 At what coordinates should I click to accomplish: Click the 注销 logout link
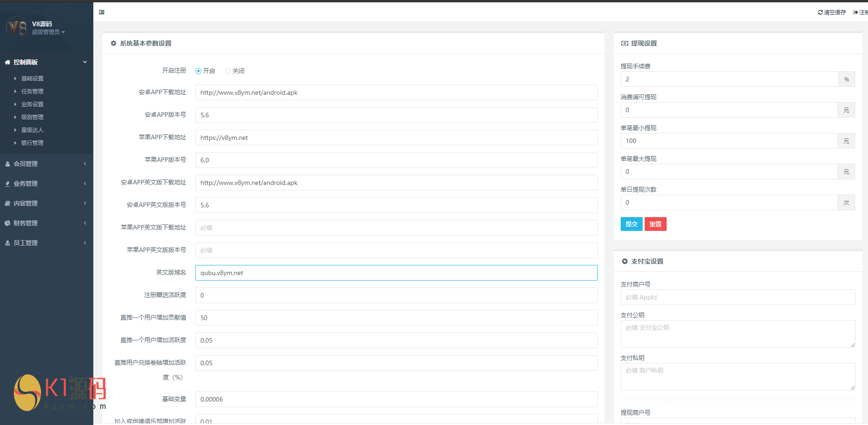click(861, 12)
